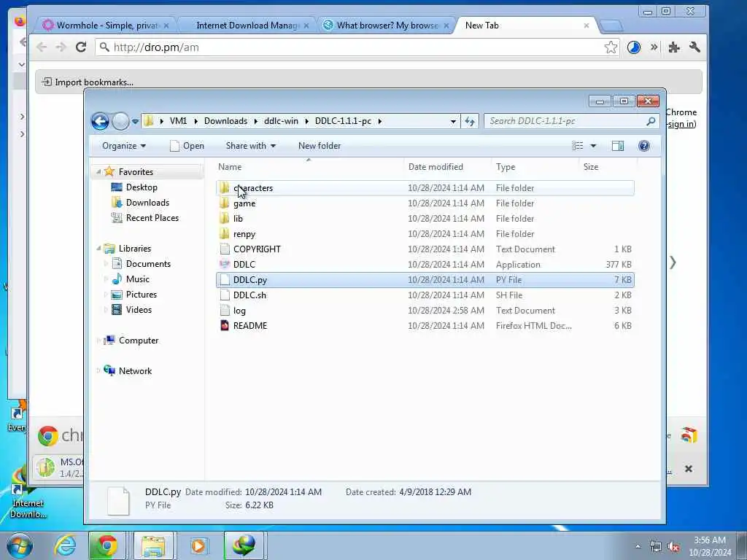747x560 pixels.
Task: Click Recent Places in Favorites
Action: coord(152,217)
